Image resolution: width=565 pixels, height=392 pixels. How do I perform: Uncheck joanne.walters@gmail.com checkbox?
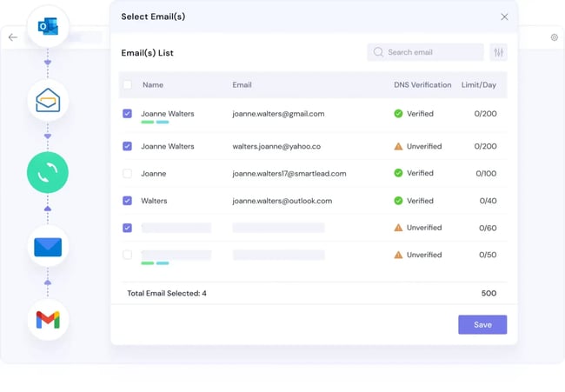[x=128, y=114]
